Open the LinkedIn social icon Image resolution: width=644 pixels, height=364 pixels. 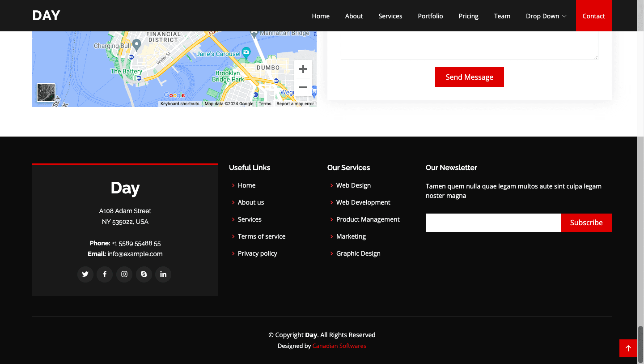(x=163, y=274)
